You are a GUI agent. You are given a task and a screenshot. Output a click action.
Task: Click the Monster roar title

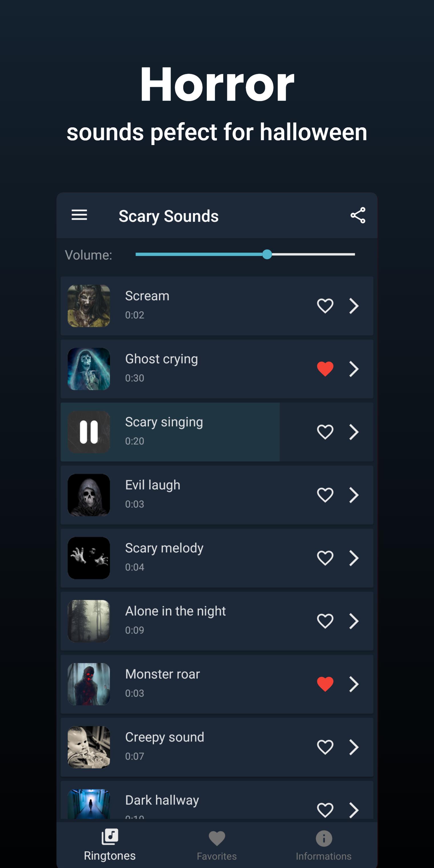click(x=162, y=674)
